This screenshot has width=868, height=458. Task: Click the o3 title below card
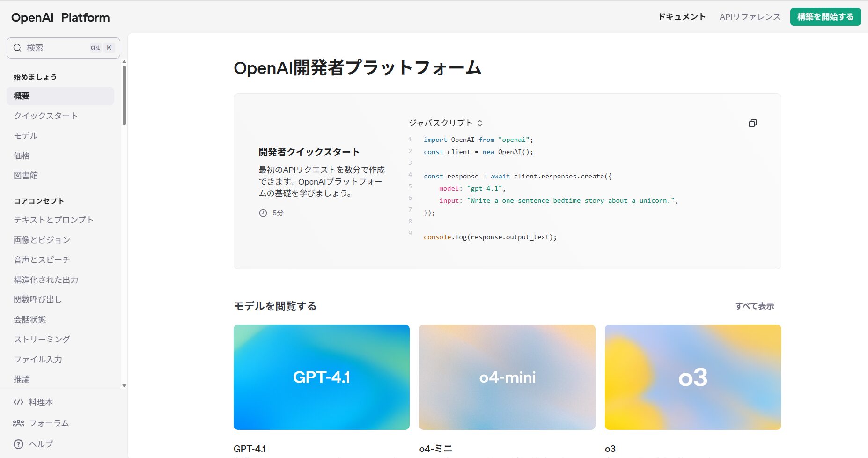[x=610, y=449]
